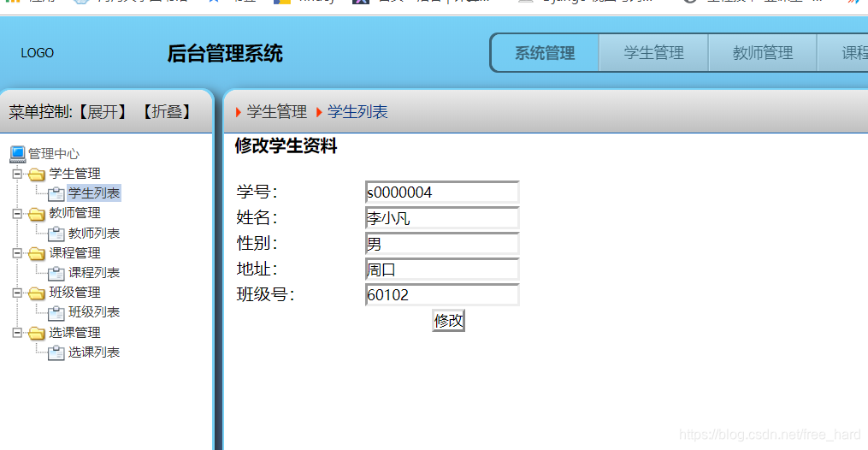The width and height of the screenshot is (868, 450).
Task: Collapse the 学生管理 tree node
Action: click(17, 174)
